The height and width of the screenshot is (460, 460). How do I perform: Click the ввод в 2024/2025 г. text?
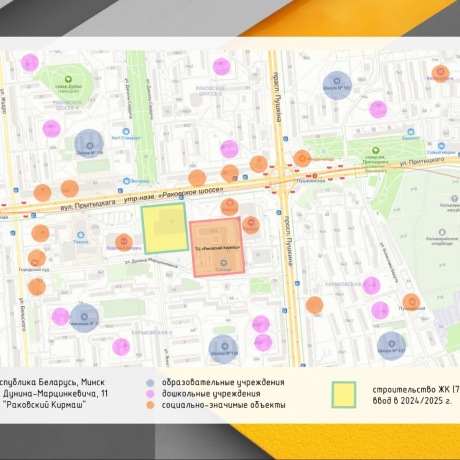coord(412,400)
